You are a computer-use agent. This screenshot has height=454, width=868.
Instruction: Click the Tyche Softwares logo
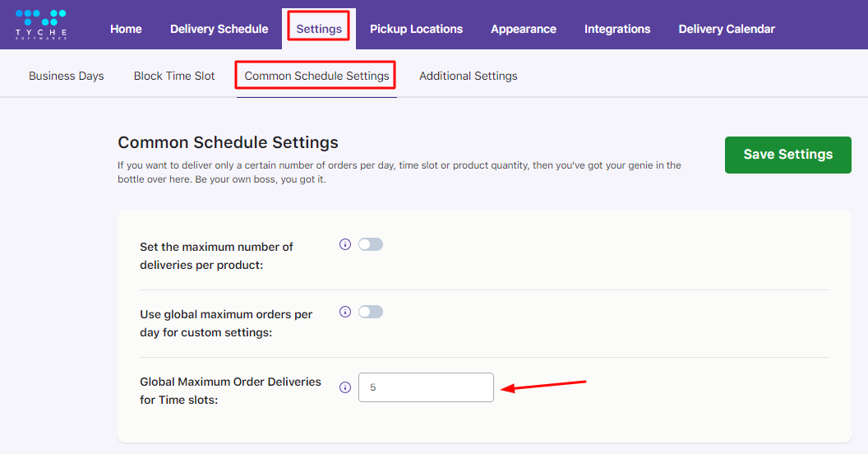(41, 25)
